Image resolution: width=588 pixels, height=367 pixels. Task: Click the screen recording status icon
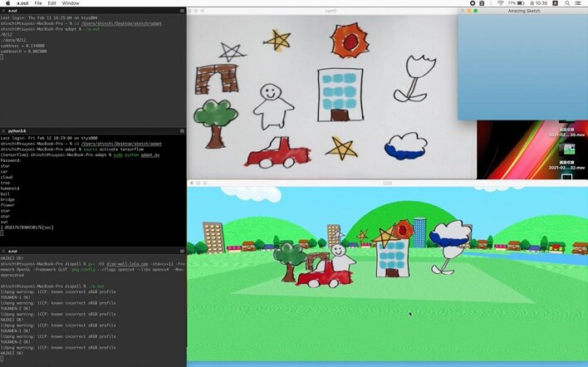tap(472, 3)
